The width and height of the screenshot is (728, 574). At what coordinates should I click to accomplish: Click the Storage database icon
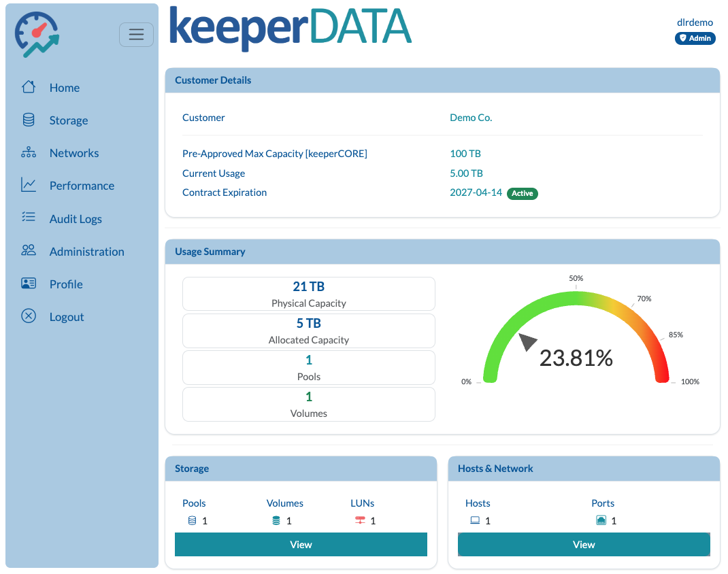(29, 120)
